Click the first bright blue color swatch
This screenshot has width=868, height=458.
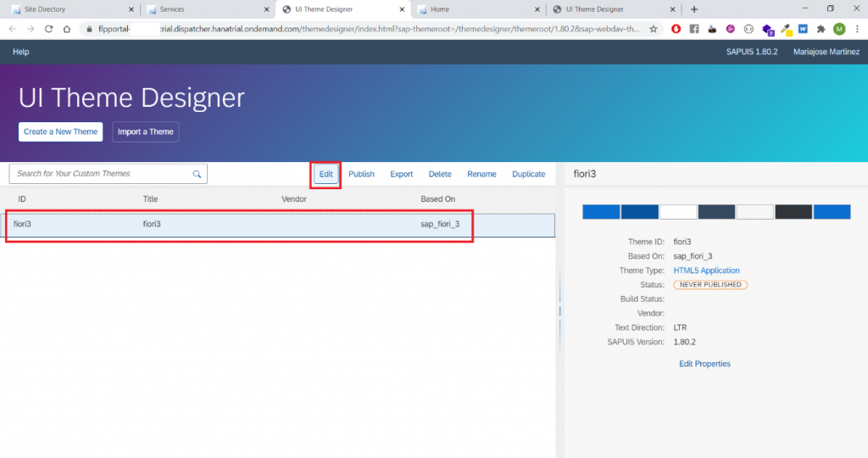[601, 211]
